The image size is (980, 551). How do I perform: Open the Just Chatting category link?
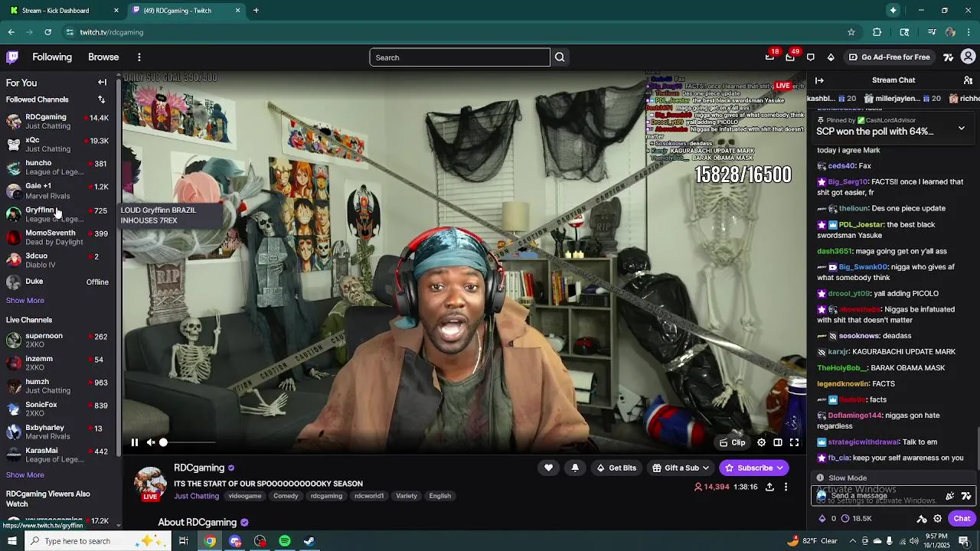pyautogui.click(x=196, y=496)
